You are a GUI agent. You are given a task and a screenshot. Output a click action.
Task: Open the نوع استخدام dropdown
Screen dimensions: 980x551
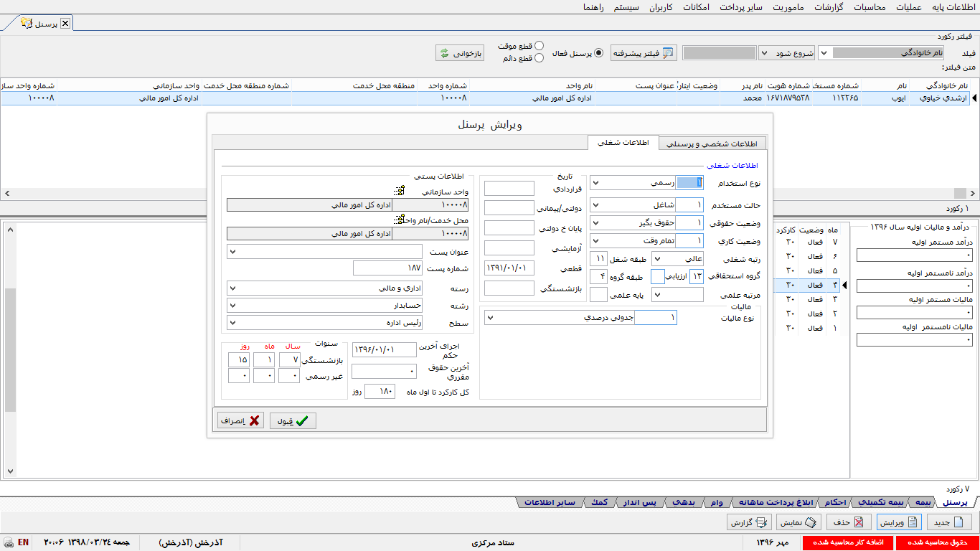click(596, 183)
